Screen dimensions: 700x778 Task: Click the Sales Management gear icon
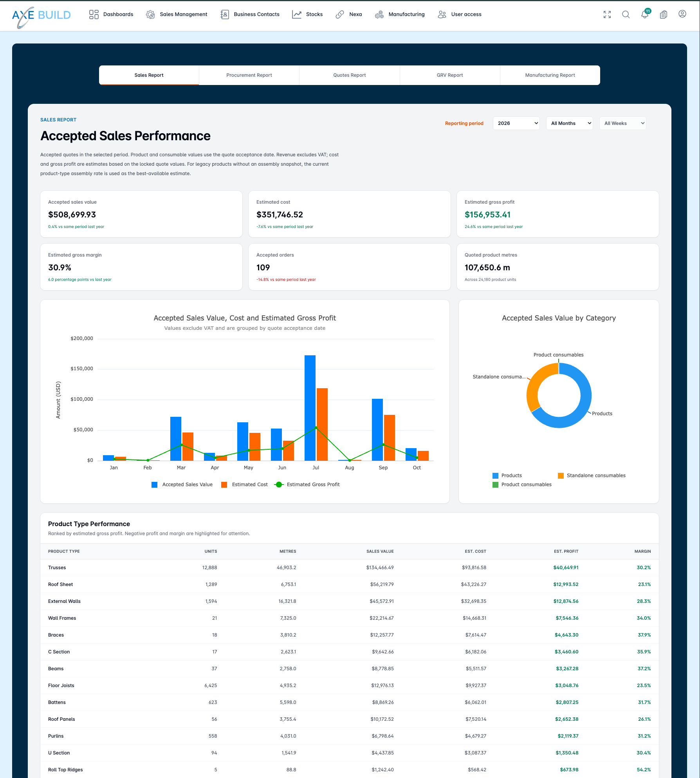point(150,14)
